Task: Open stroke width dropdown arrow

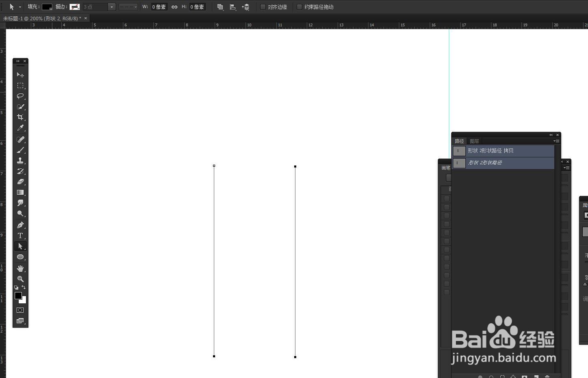Action: pos(112,7)
